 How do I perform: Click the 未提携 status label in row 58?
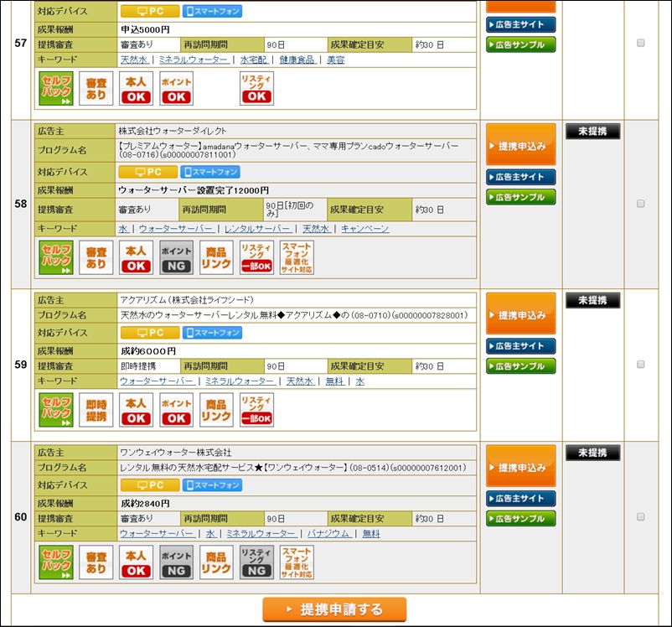point(592,132)
